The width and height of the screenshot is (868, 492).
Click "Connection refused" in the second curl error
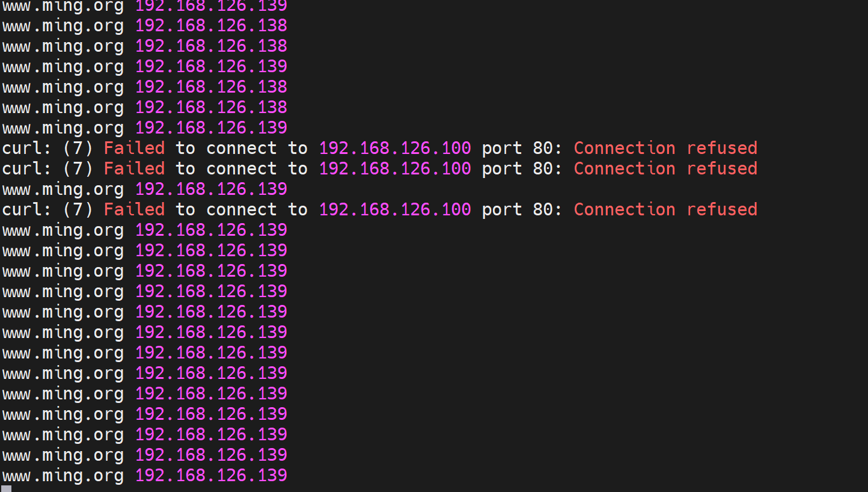click(665, 168)
